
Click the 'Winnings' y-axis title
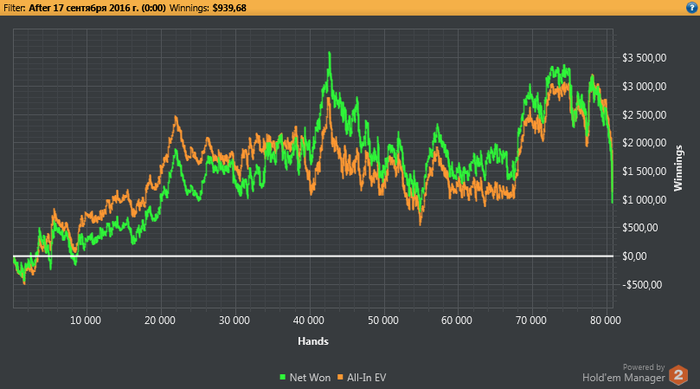point(679,168)
